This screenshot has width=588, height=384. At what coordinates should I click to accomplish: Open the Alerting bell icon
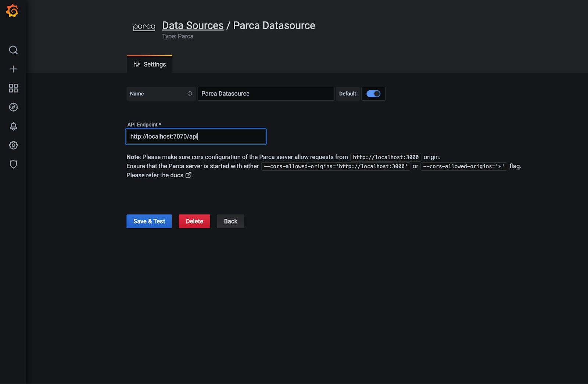pyautogui.click(x=13, y=126)
